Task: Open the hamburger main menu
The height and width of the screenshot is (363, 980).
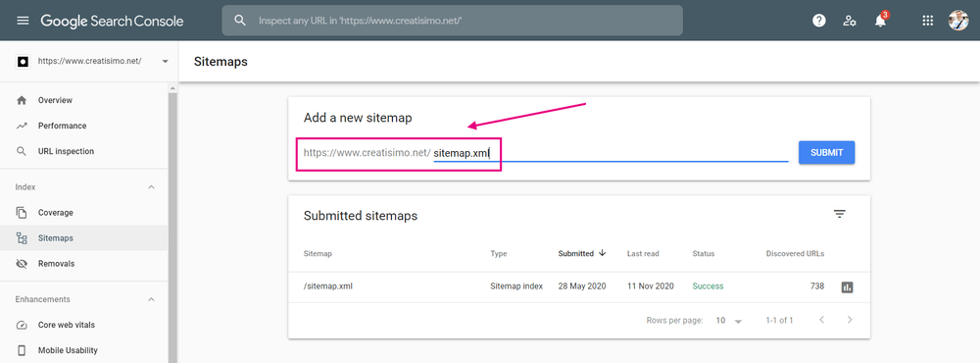Action: pos(24,21)
